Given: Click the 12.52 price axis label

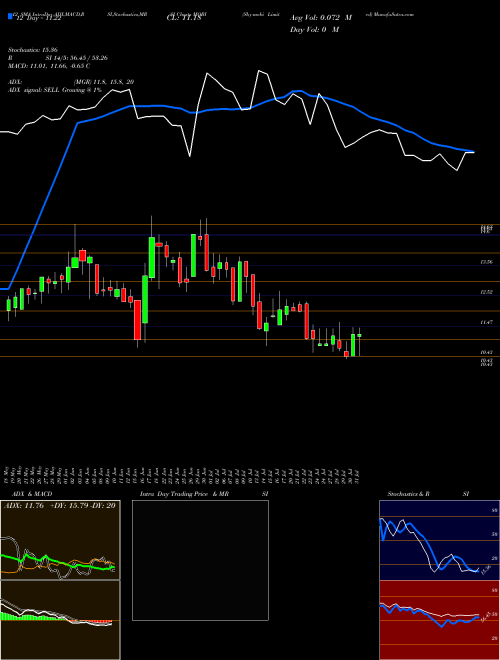Looking at the screenshot, I should (x=486, y=292).
